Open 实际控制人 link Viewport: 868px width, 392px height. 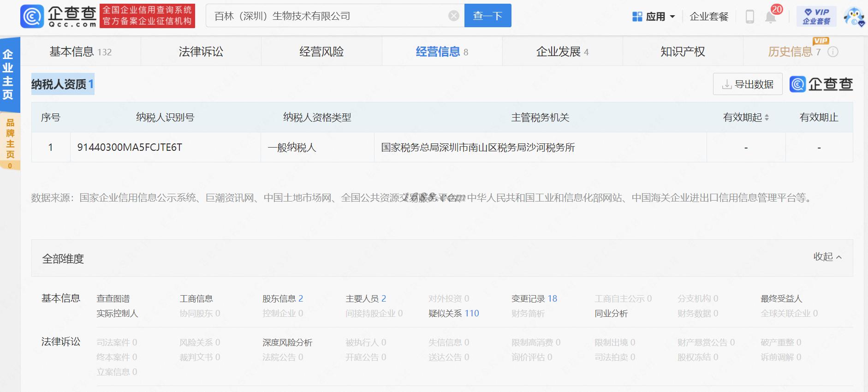[x=117, y=314]
